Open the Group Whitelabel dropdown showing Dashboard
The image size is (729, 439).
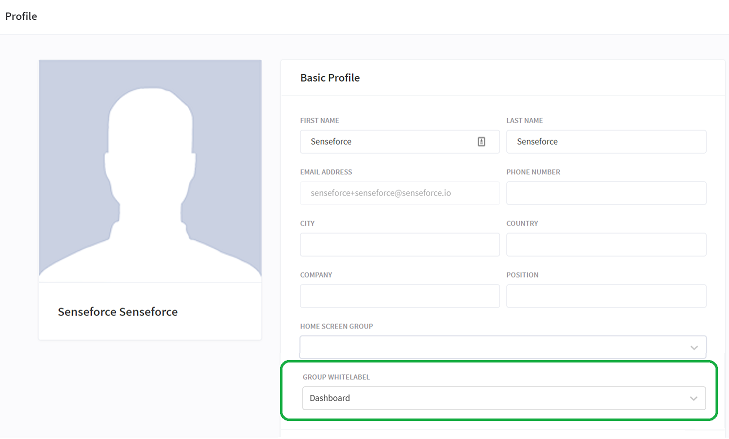click(504, 398)
